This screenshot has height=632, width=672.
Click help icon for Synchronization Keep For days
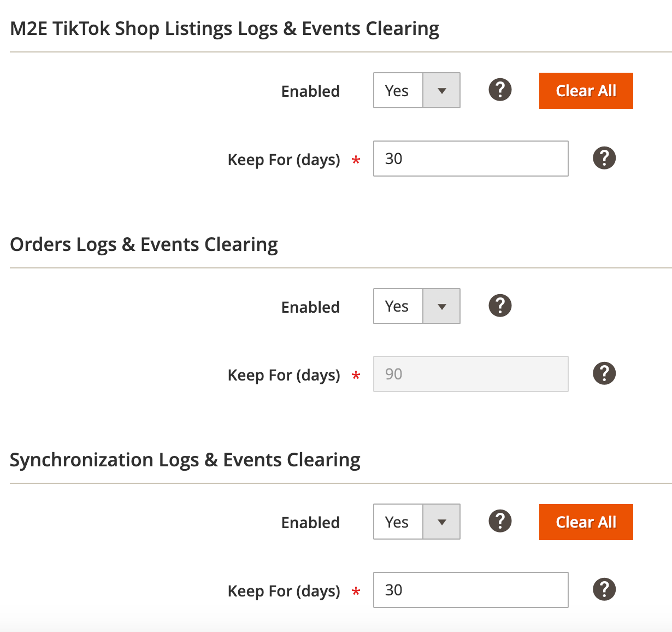coord(604,589)
